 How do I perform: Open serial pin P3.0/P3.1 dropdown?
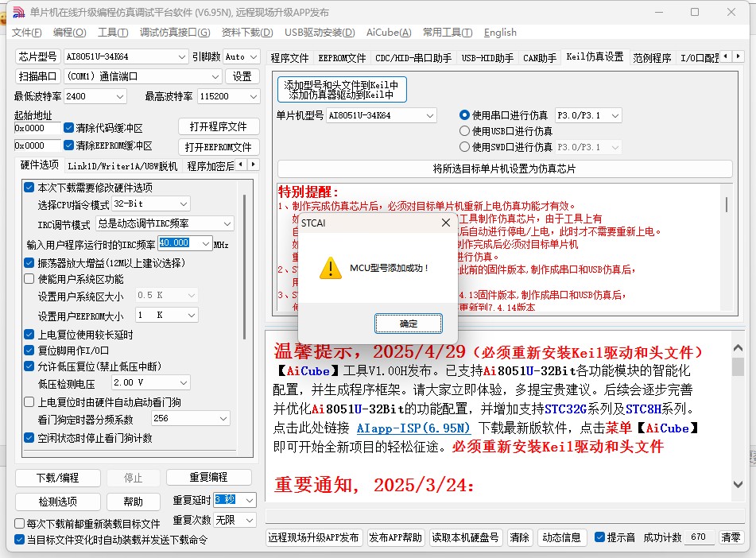[588, 115]
